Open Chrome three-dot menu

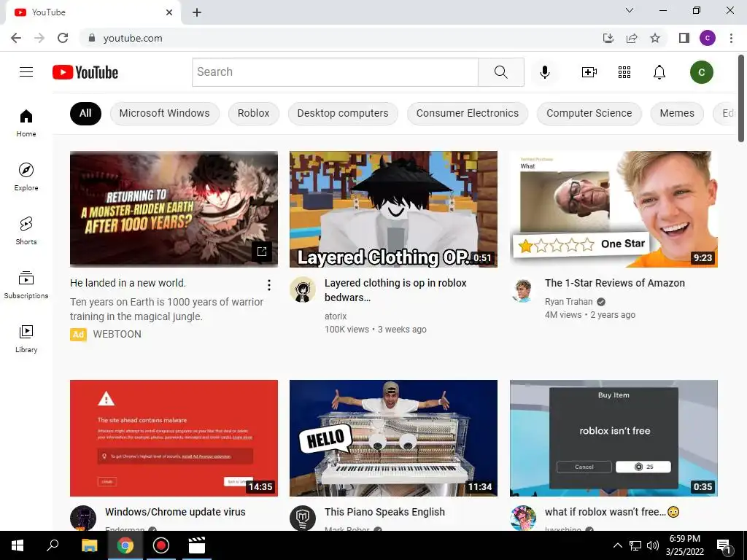click(x=731, y=38)
